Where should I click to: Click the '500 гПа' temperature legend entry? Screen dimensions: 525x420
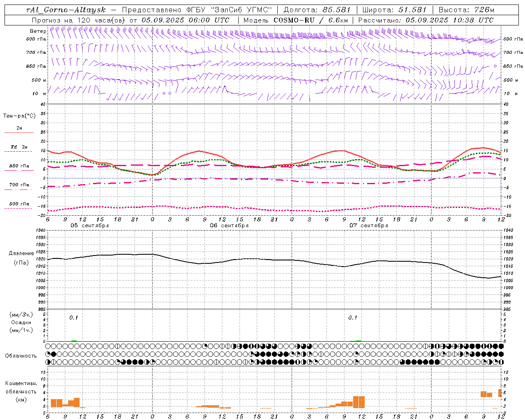pyautogui.click(x=19, y=204)
